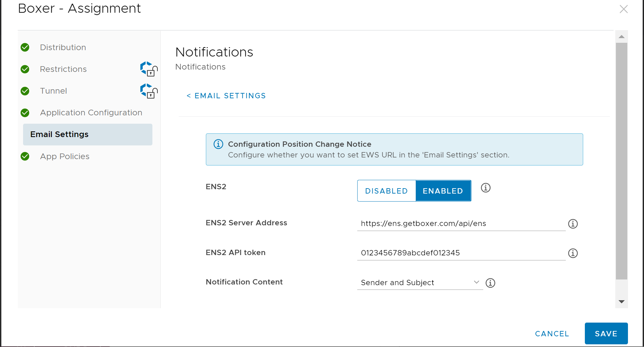
Task: Show info tooltip for ENS2 API token
Action: (x=573, y=253)
